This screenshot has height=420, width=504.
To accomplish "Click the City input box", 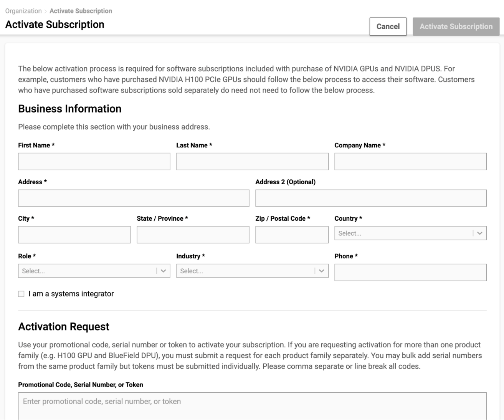I will pyautogui.click(x=74, y=235).
